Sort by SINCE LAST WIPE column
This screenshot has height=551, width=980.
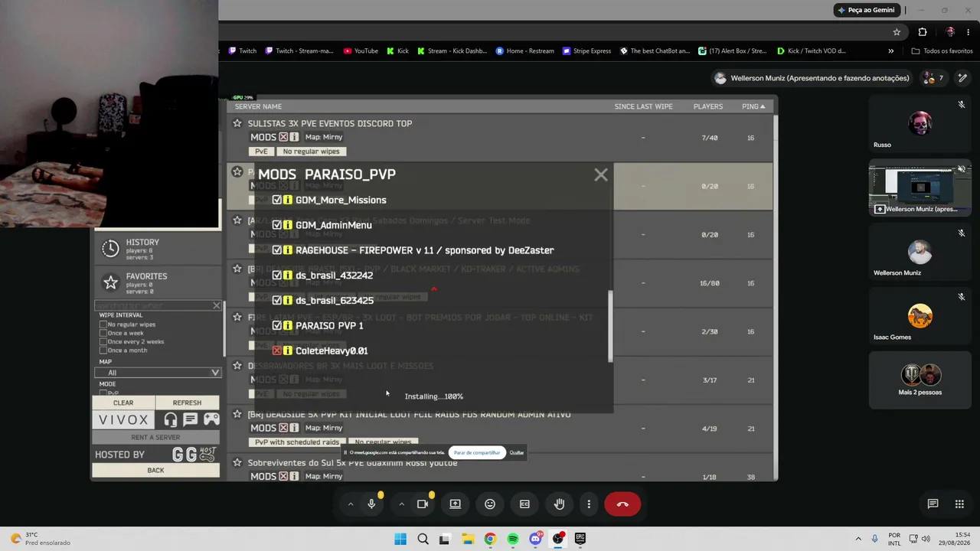643,106
